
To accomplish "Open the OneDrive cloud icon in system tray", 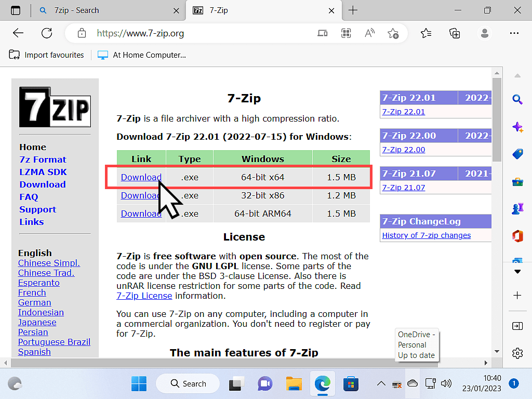I will coord(412,383).
